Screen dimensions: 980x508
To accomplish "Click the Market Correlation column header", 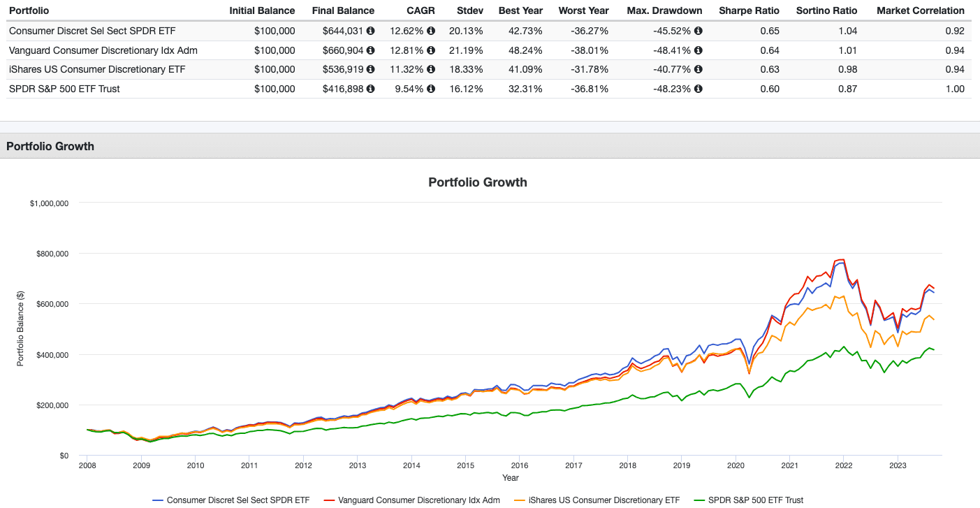I will pyautogui.click(x=920, y=10).
